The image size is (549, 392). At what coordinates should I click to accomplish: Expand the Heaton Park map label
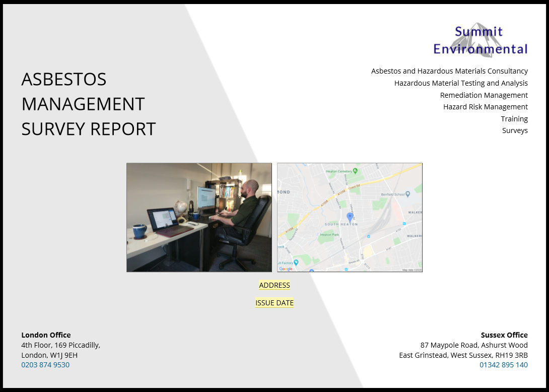tap(329, 234)
